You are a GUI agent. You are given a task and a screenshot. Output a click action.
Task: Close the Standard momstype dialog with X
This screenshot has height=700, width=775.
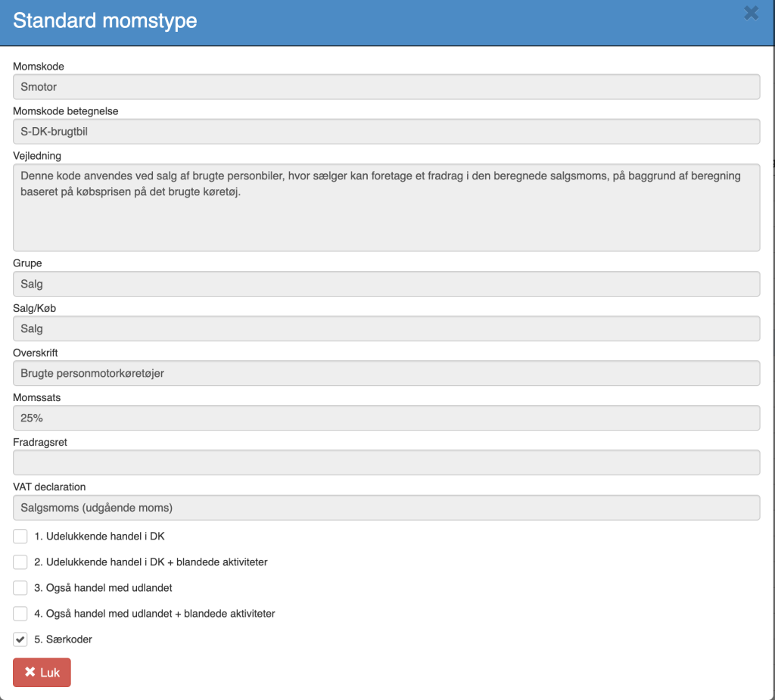[x=751, y=14]
